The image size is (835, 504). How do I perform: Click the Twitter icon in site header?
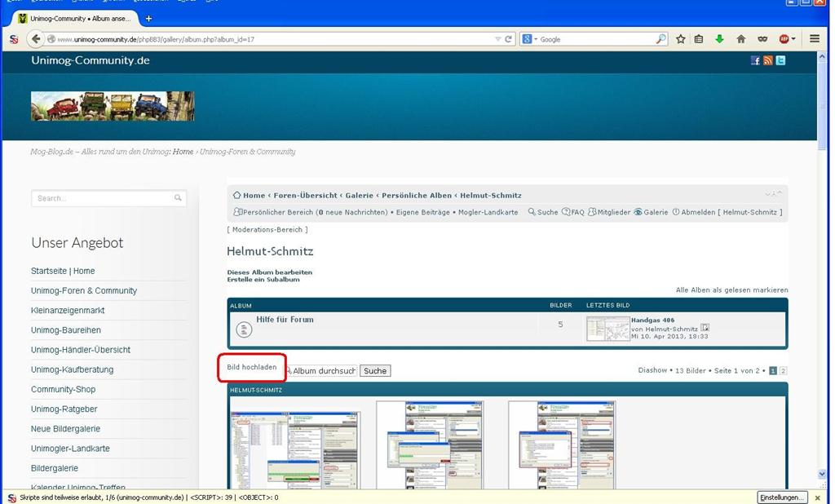(780, 60)
